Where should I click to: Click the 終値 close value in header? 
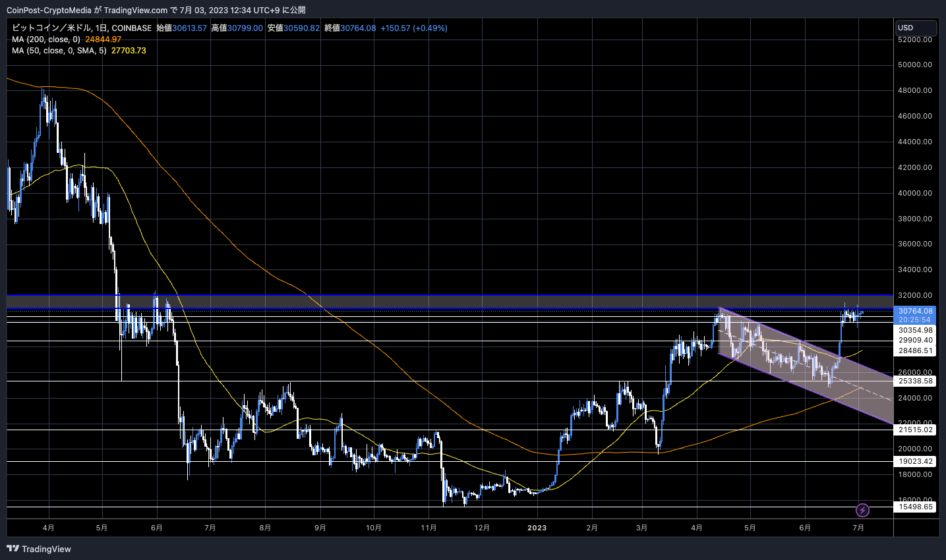click(358, 28)
